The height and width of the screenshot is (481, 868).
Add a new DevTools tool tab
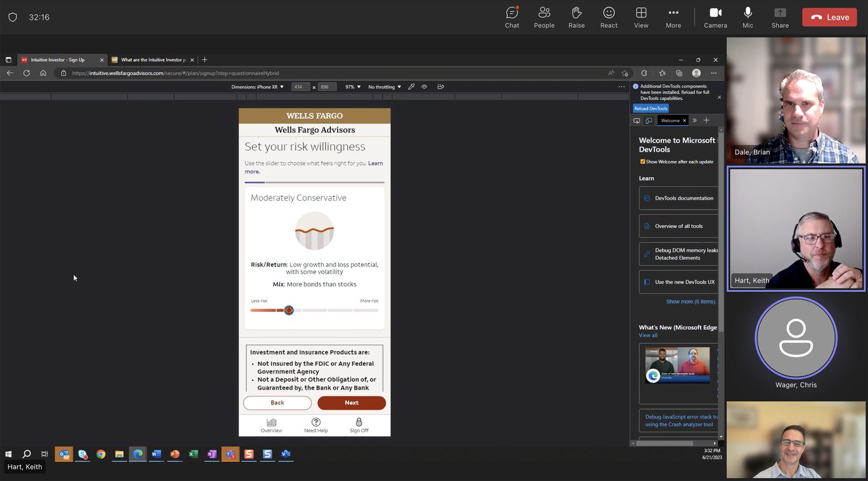707,120
